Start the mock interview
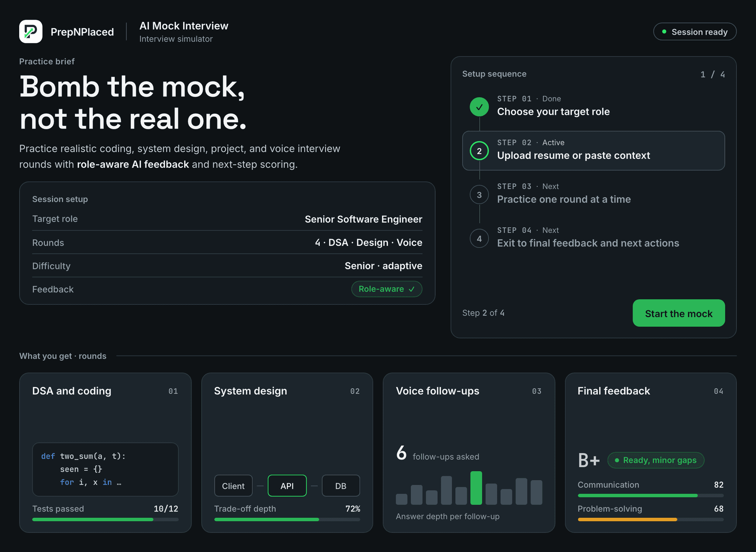Screen dimensions: 756x552 [678, 313]
